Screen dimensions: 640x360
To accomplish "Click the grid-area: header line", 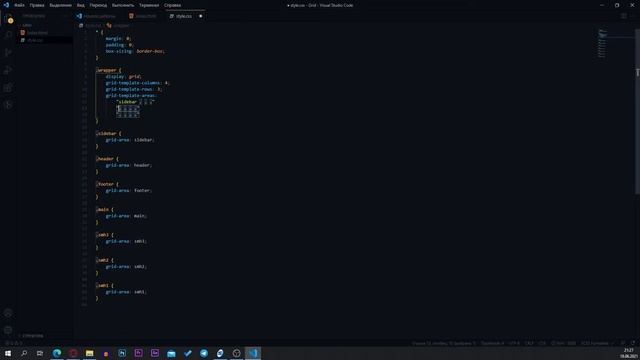I will 129,165.
